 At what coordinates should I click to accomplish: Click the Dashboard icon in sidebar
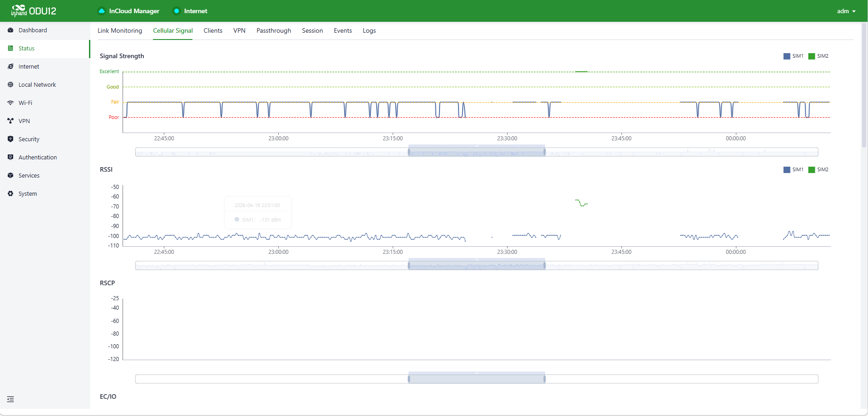point(10,30)
